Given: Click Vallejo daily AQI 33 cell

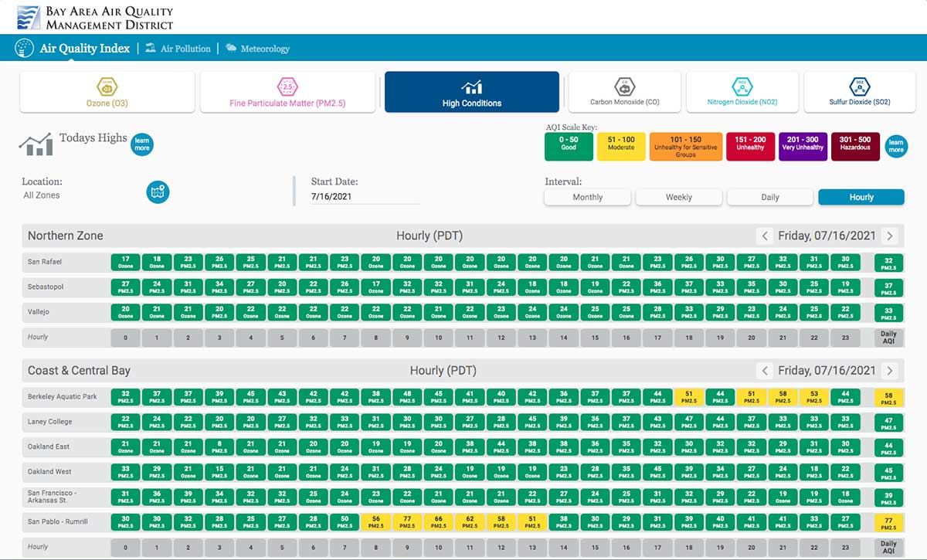Looking at the screenshot, I should tap(889, 314).
